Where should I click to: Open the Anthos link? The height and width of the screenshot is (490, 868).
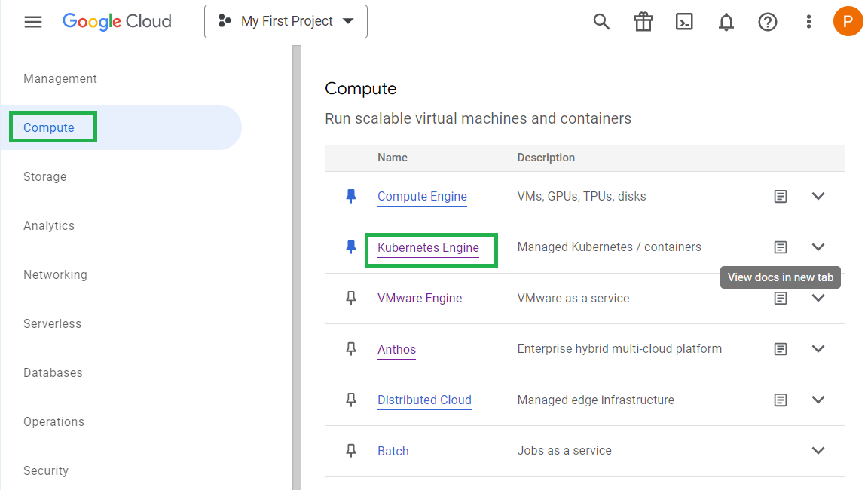tap(396, 349)
